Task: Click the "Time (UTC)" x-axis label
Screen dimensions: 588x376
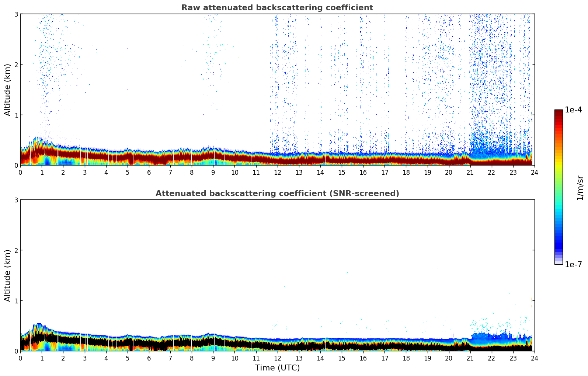Action: 277,368
